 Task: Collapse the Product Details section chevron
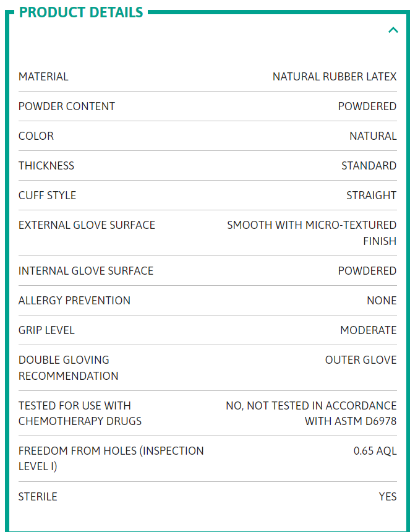393,30
